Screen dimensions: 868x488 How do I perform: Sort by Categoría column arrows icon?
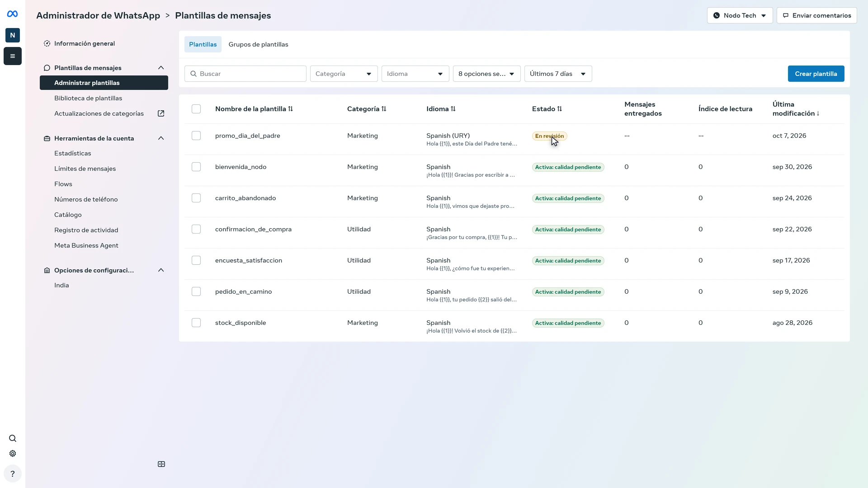coord(384,109)
